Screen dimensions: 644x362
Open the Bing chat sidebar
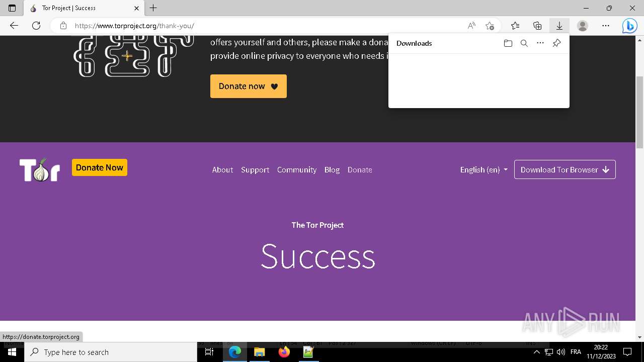(x=629, y=26)
